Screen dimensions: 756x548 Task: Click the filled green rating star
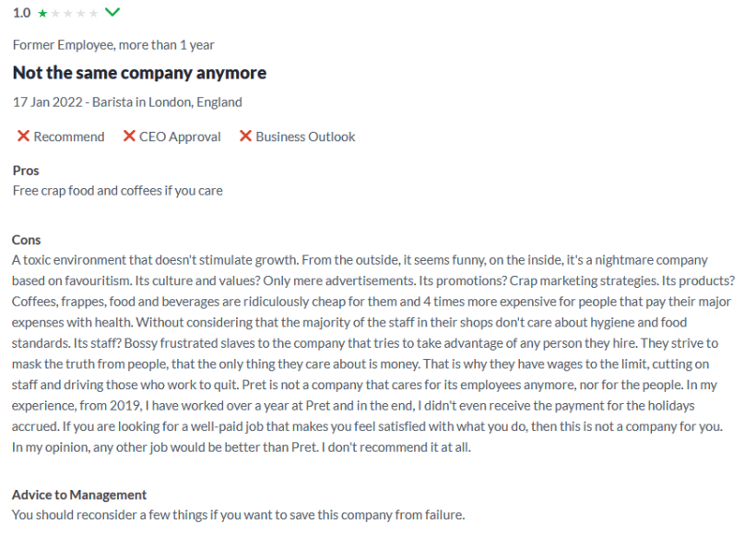coord(42,14)
